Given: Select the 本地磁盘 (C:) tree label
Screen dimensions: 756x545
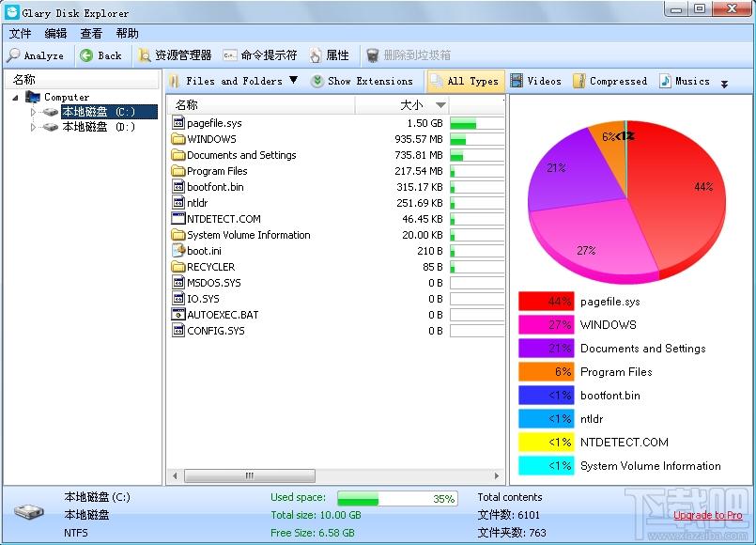Looking at the screenshot, I should [x=109, y=112].
